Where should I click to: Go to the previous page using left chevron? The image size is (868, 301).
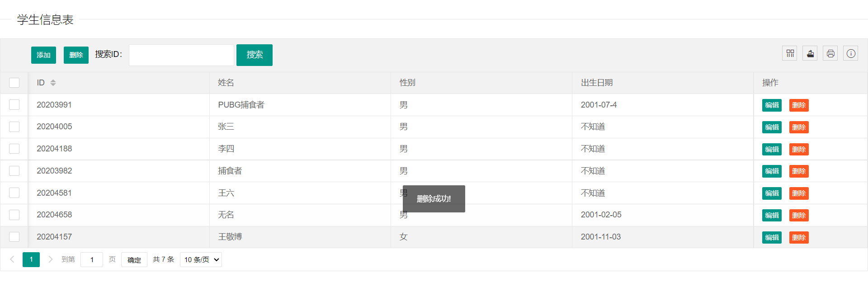point(12,259)
